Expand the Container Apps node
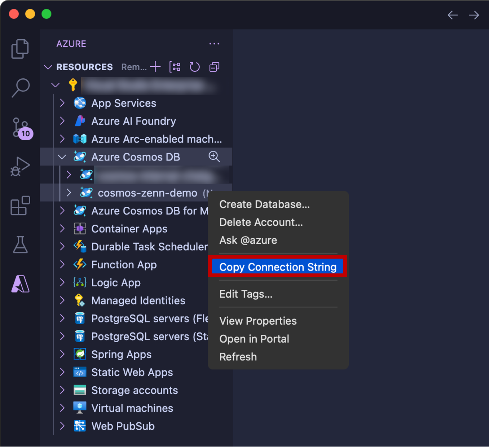The width and height of the screenshot is (489, 448). coord(62,229)
